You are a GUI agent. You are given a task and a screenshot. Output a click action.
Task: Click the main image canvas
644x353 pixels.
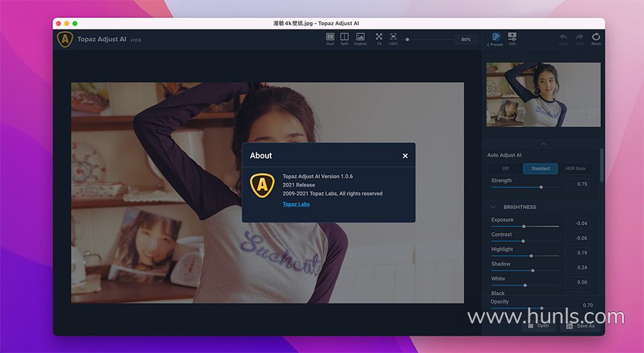tap(268, 193)
